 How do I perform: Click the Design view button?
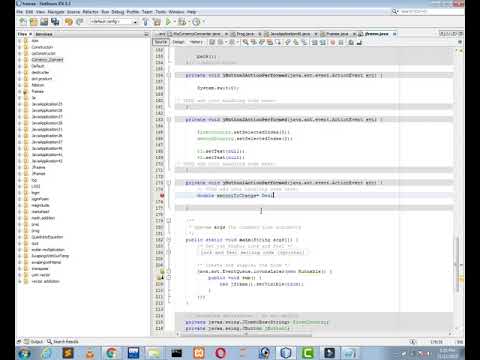178,42
